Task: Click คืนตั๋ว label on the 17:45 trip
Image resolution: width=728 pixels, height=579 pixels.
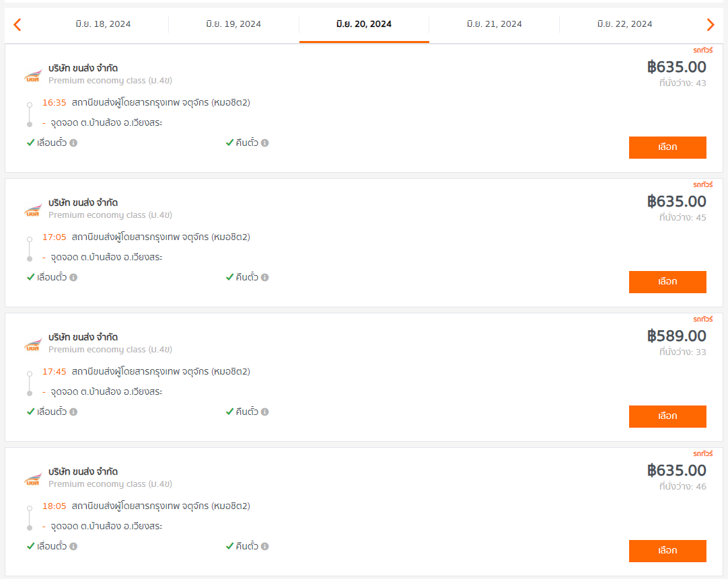Action: (x=247, y=412)
